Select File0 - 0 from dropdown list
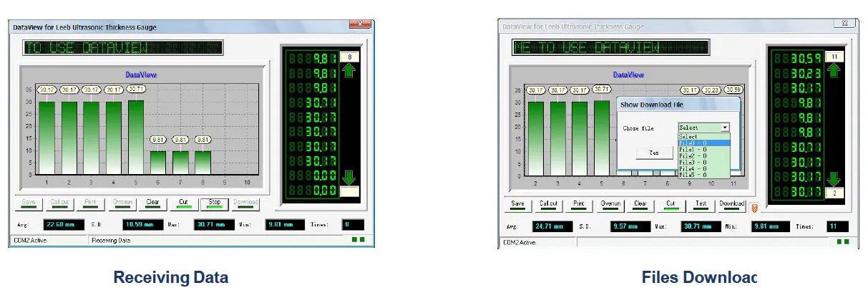 pos(703,143)
